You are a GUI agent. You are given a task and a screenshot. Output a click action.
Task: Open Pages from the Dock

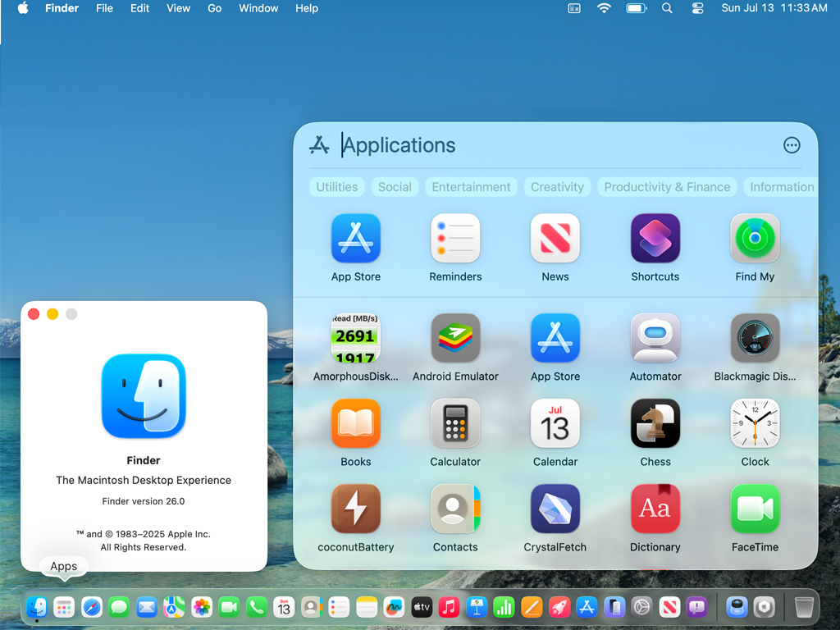pos(532,607)
